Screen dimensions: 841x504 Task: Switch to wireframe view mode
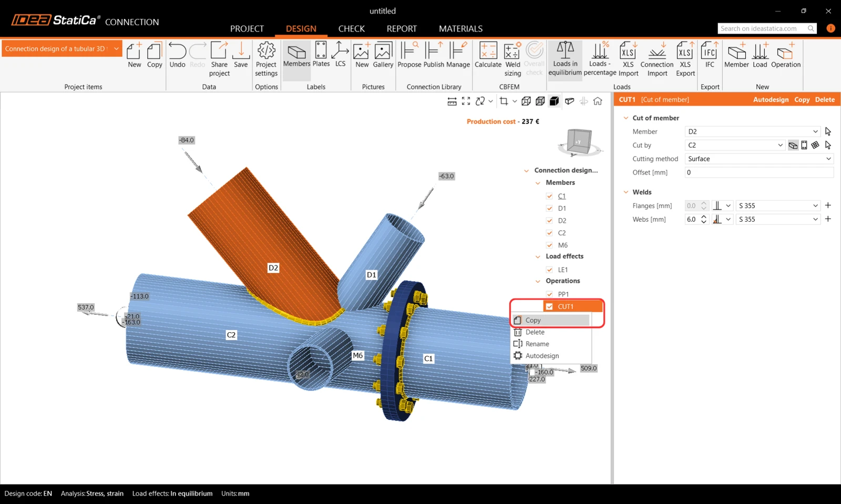pyautogui.click(x=526, y=101)
